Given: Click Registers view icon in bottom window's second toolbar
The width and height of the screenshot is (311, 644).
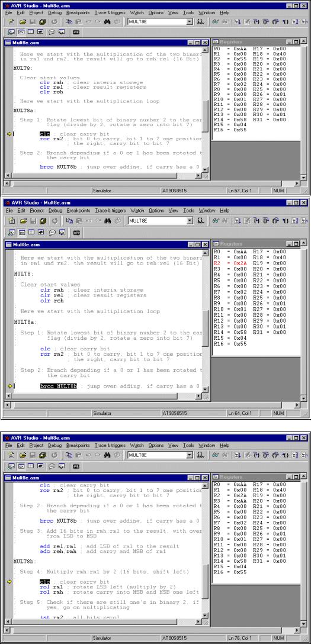Looking at the screenshot, I should (22, 466).
